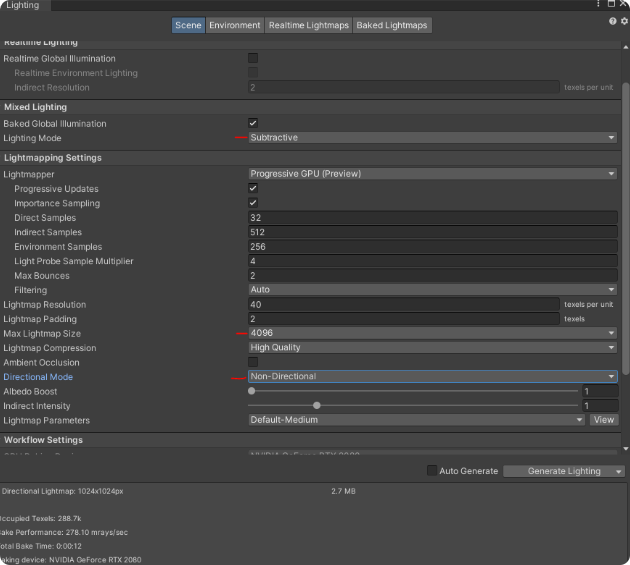The width and height of the screenshot is (630, 565).
Task: Open the Lightmapper dropdown
Action: click(432, 174)
